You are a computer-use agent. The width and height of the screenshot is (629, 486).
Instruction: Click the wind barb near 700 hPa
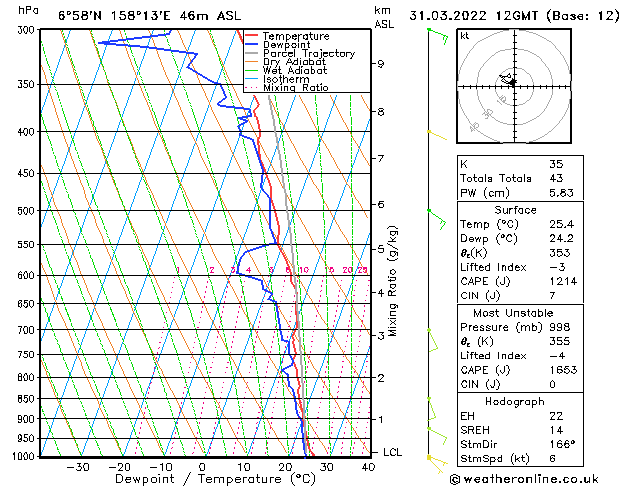click(434, 335)
